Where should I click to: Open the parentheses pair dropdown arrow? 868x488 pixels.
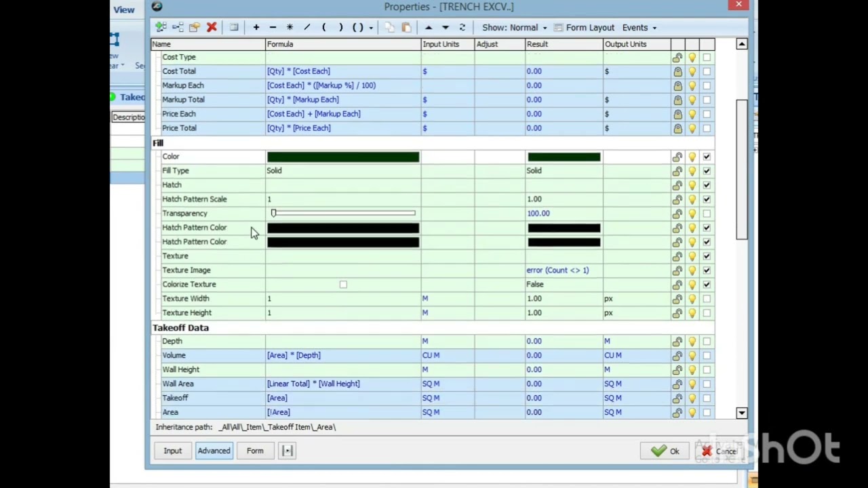(371, 28)
